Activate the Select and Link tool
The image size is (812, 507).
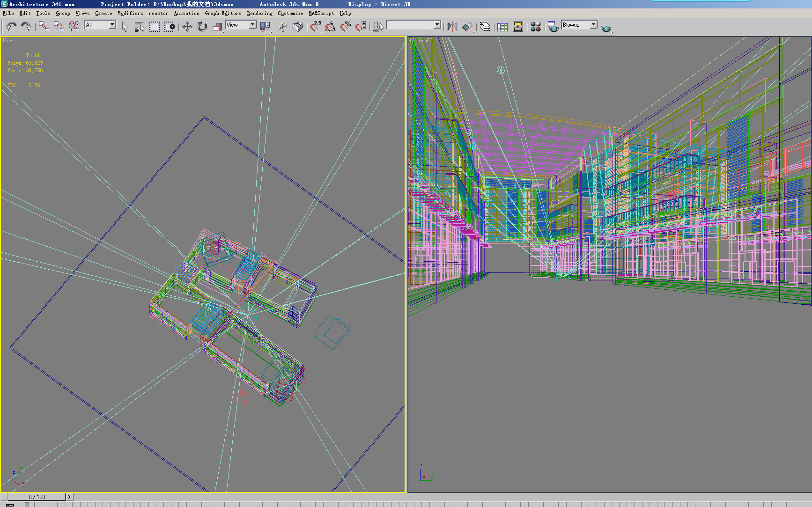pos(44,27)
